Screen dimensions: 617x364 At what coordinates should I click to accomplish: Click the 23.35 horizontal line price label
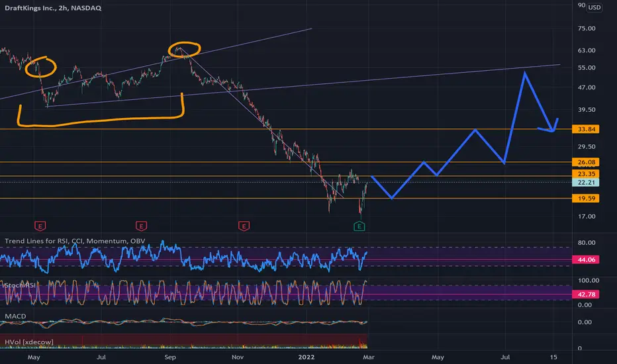point(586,174)
